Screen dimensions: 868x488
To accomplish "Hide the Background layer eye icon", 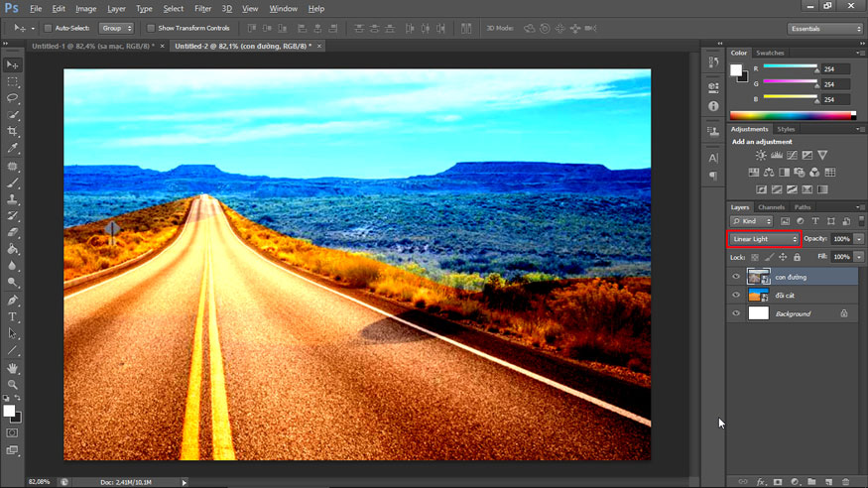I will [736, 313].
